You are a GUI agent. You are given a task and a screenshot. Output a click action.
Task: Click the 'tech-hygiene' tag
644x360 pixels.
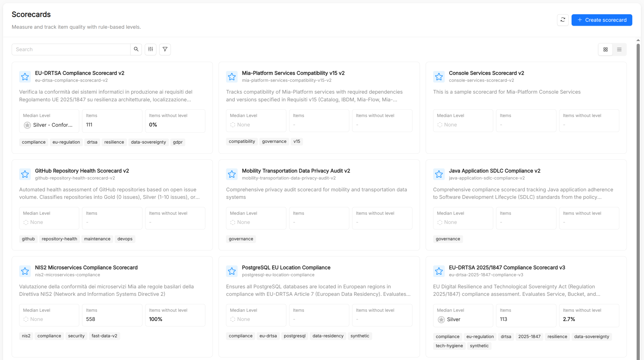click(x=449, y=346)
